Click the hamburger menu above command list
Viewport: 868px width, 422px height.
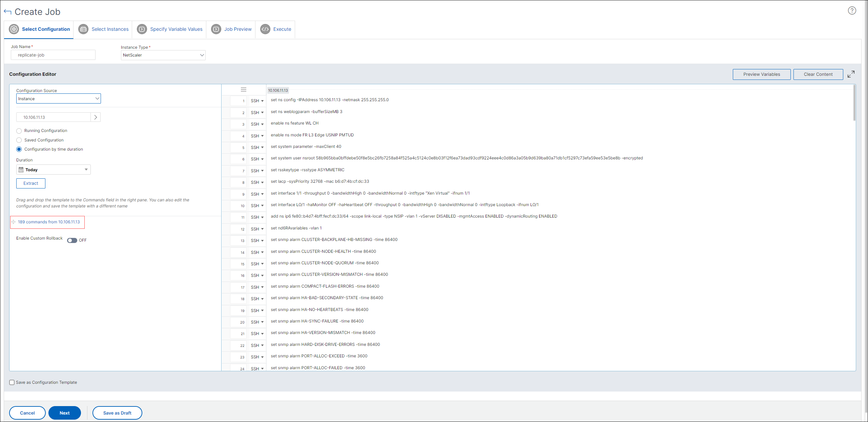pos(244,90)
